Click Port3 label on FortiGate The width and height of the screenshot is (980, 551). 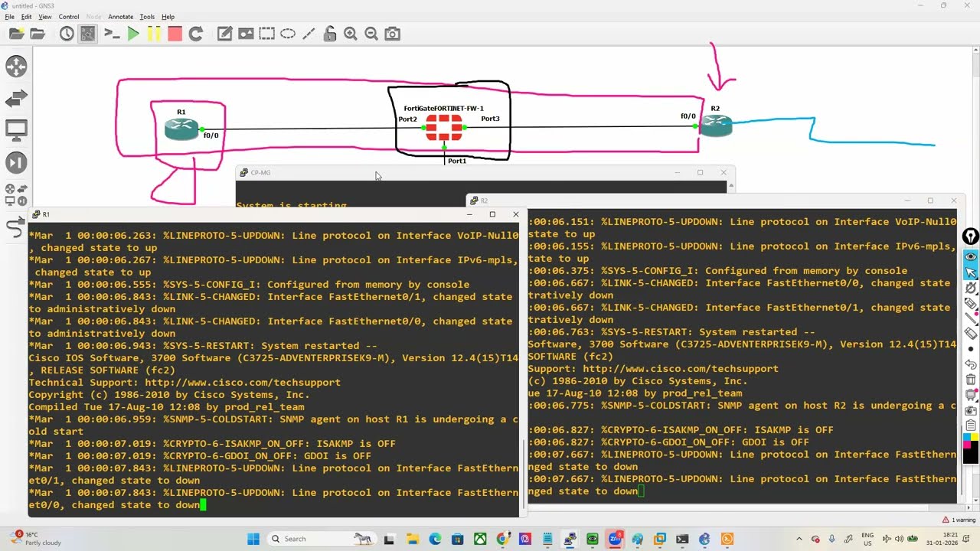coord(490,119)
